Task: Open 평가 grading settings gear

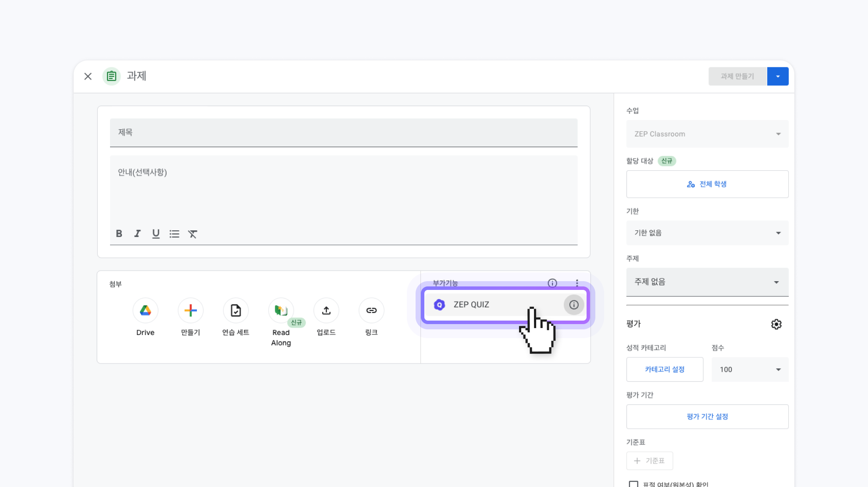Action: click(776, 324)
